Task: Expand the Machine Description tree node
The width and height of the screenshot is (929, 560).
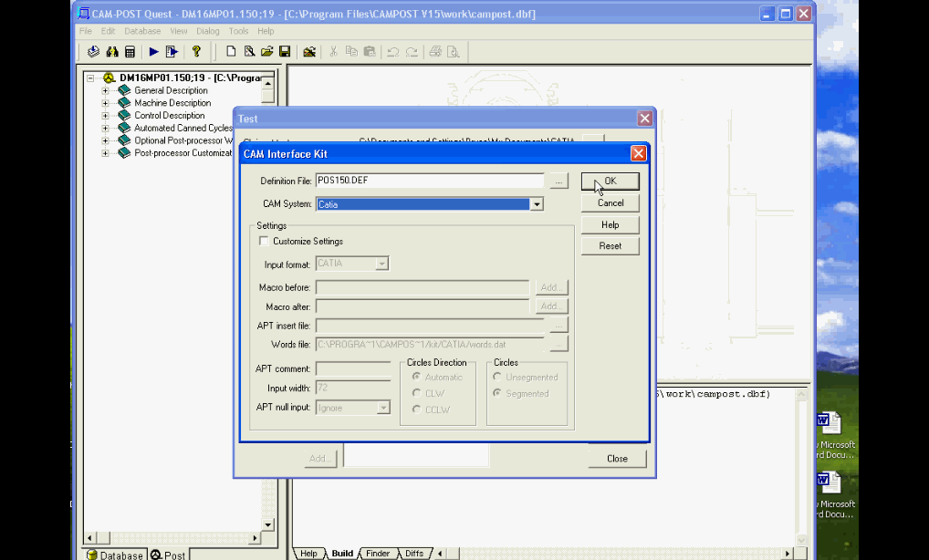Action: [105, 103]
